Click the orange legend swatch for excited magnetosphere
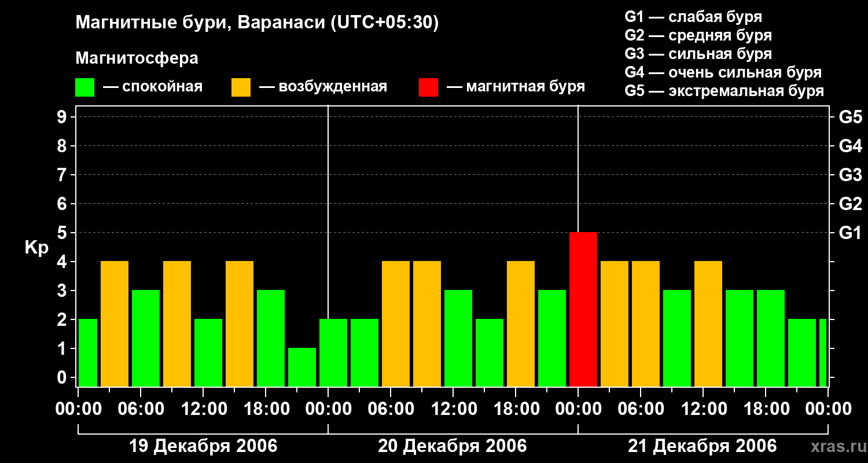 click(241, 87)
